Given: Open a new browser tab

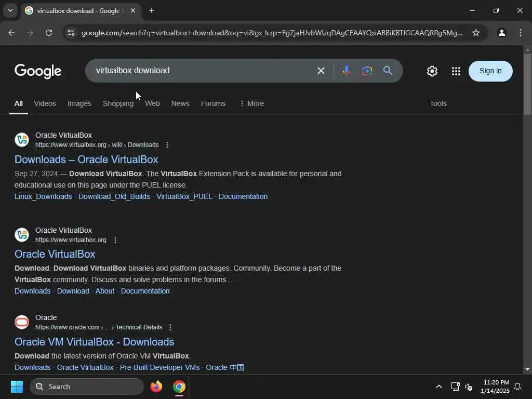Looking at the screenshot, I should pos(152,11).
